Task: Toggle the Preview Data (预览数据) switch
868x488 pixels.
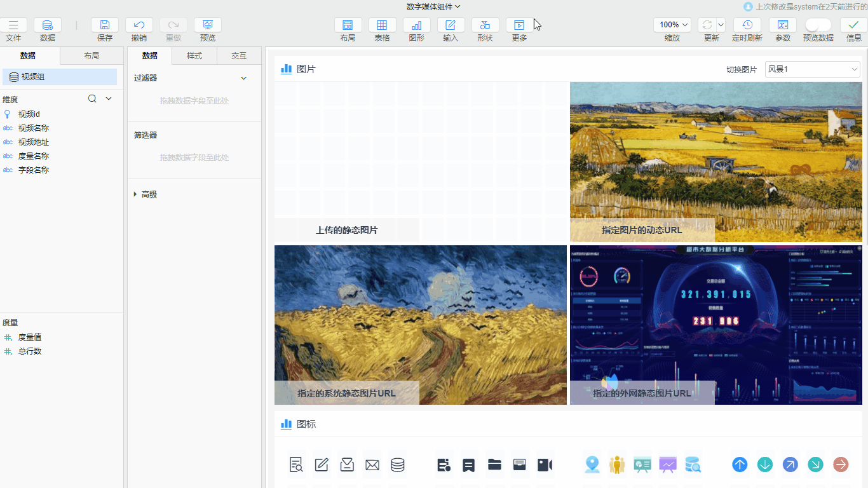Action: (818, 25)
